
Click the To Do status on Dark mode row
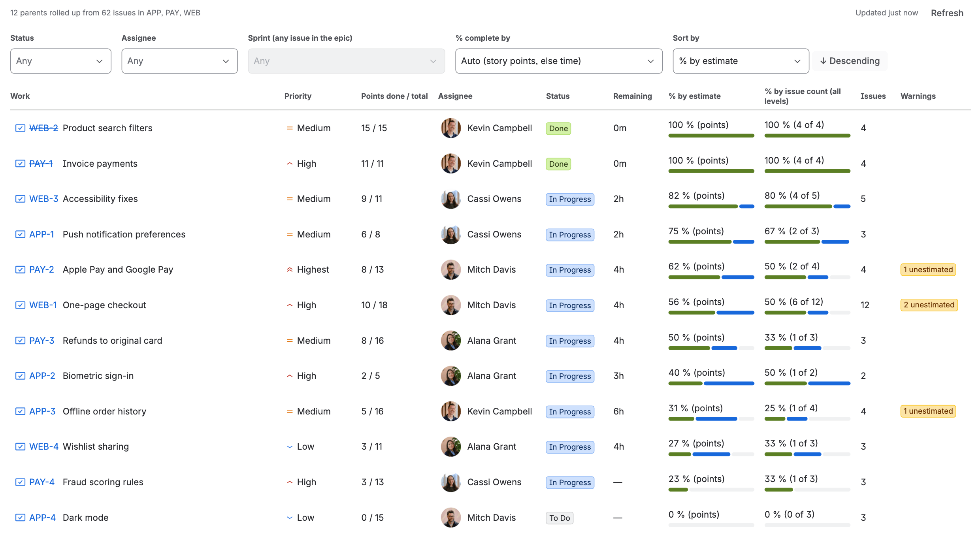(x=560, y=518)
